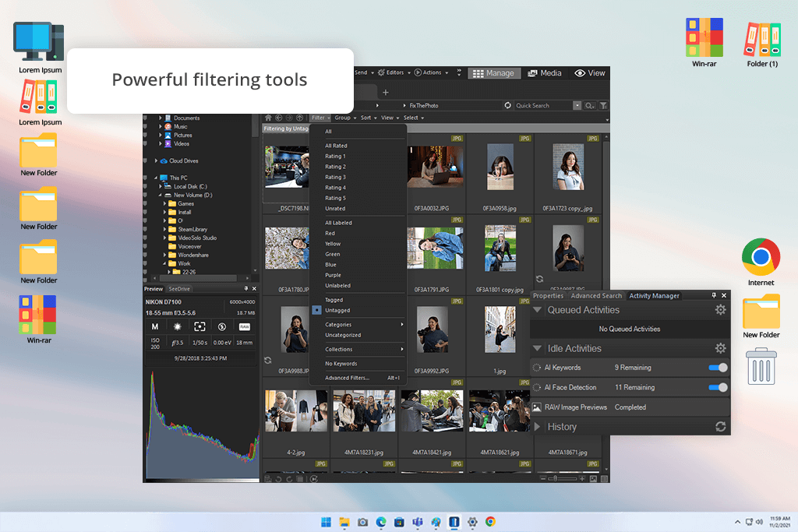This screenshot has height=532, width=798.
Task: Open the Advanced Search tab
Action: (596, 295)
